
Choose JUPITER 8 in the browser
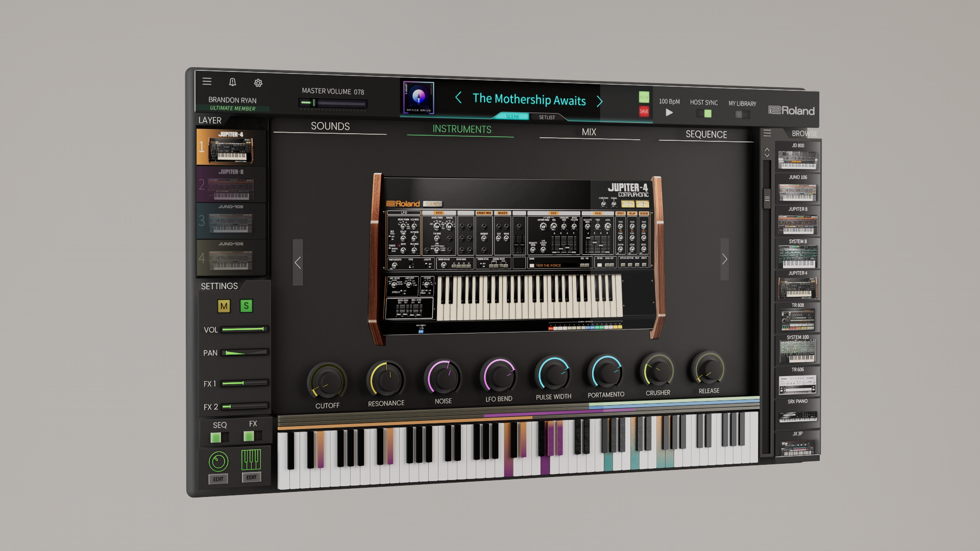click(x=797, y=220)
